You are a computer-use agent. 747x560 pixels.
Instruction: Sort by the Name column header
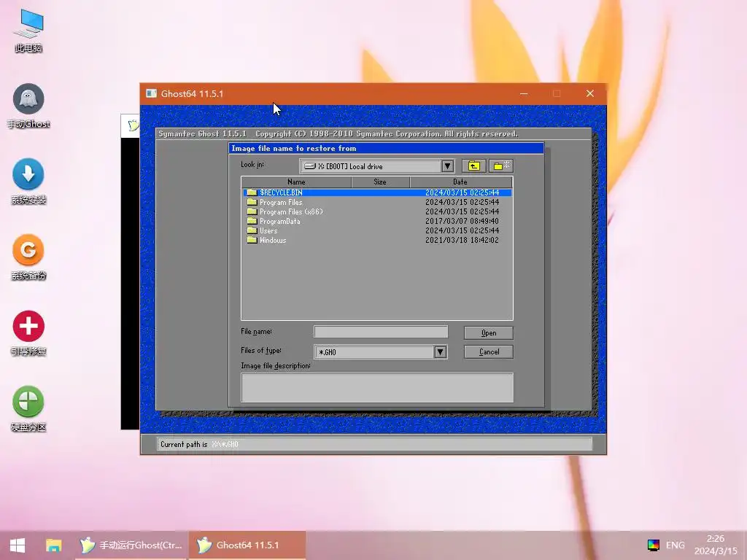(x=296, y=182)
